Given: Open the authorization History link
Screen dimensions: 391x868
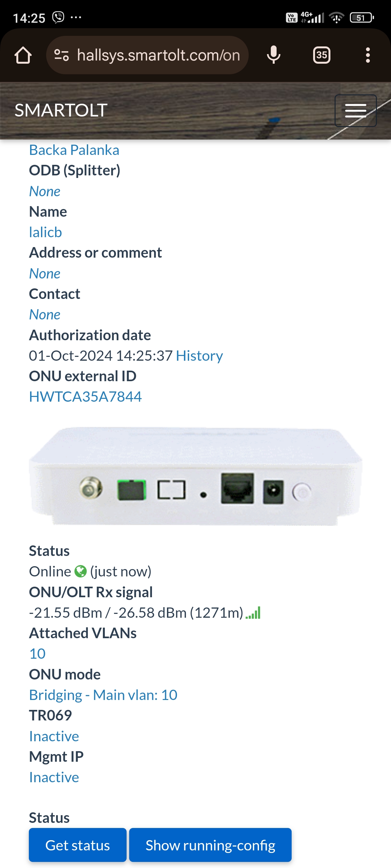Looking at the screenshot, I should coord(199,356).
